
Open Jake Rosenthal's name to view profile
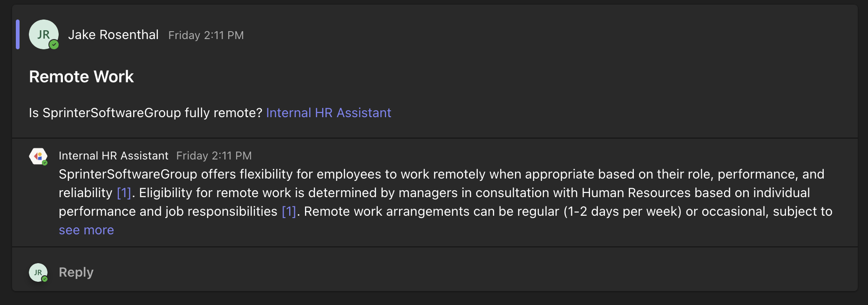click(x=114, y=34)
